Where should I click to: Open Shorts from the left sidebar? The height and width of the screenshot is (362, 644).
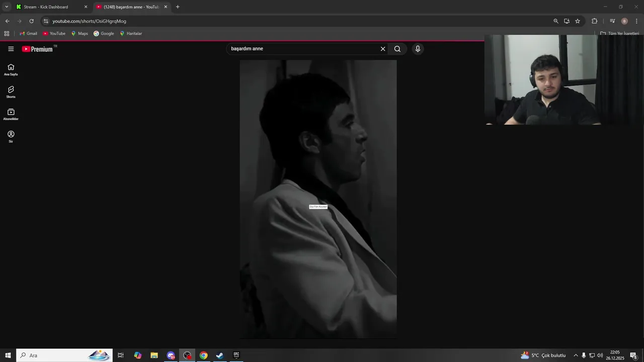(11, 92)
